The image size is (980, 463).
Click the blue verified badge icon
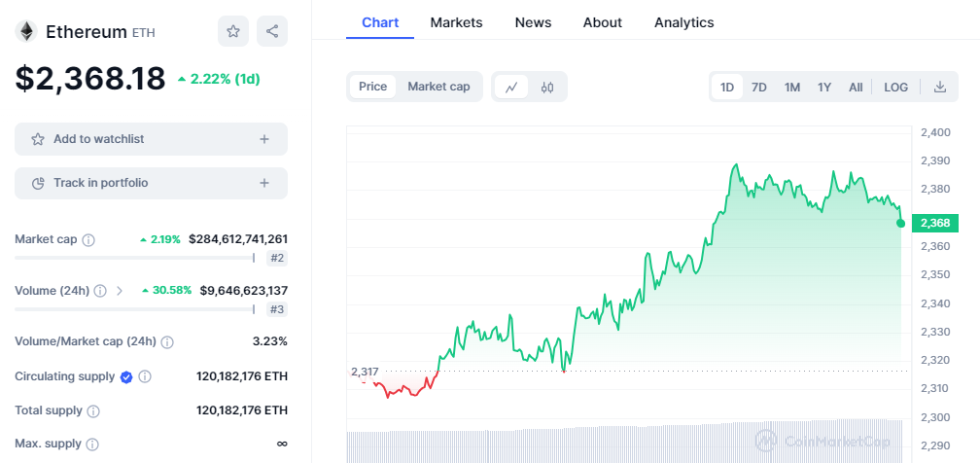pos(126,376)
